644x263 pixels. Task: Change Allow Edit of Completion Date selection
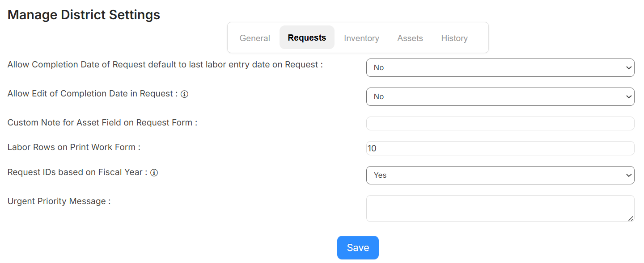(x=500, y=96)
